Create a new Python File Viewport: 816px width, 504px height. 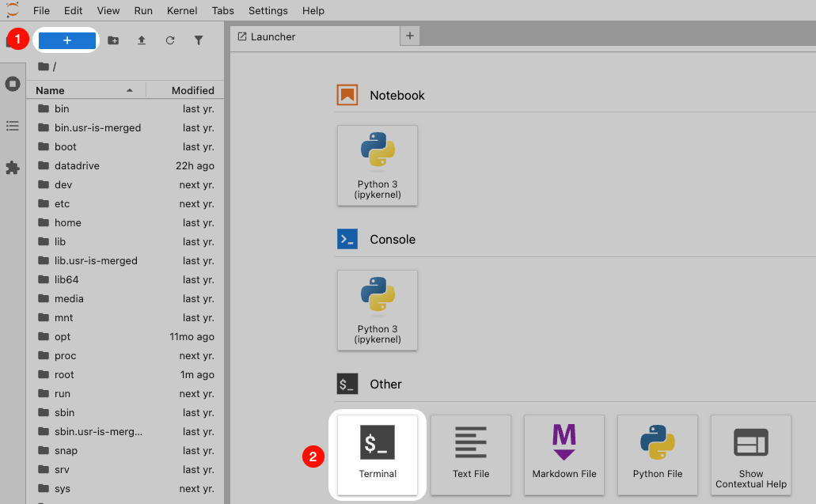pyautogui.click(x=658, y=455)
